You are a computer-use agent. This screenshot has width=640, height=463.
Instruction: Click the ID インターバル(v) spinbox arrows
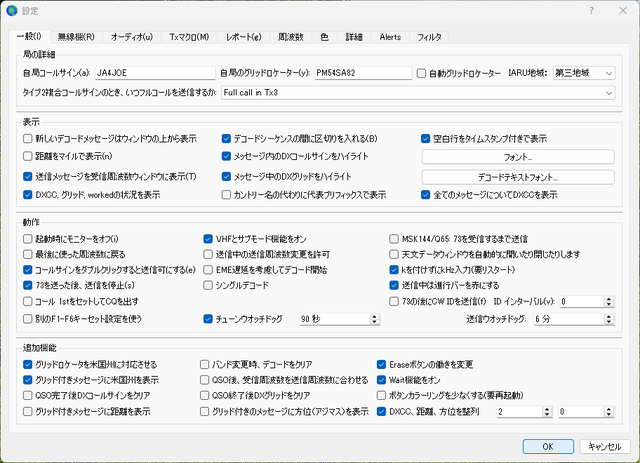(609, 301)
